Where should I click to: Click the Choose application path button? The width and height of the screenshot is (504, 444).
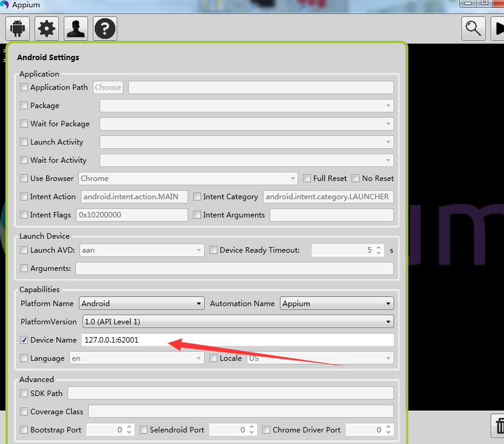click(x=108, y=87)
